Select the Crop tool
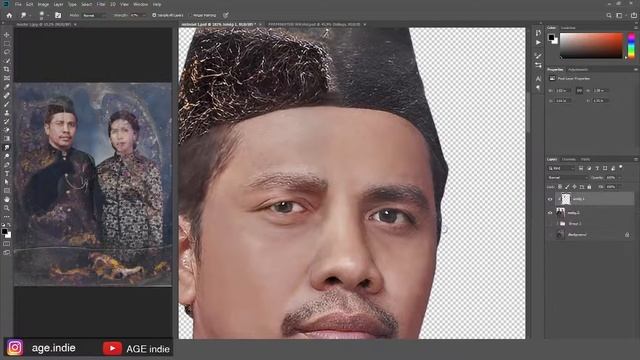This screenshot has width=640, height=360. 7,69
